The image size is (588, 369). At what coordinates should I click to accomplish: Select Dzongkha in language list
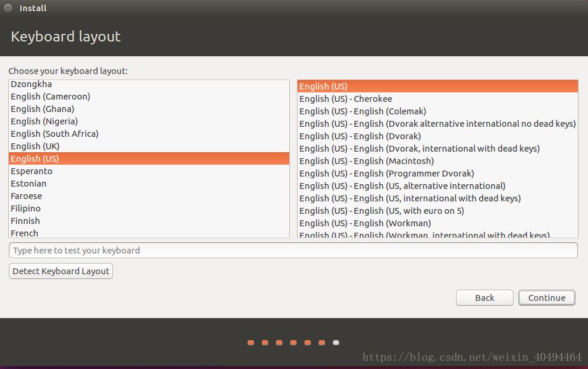[x=149, y=84]
